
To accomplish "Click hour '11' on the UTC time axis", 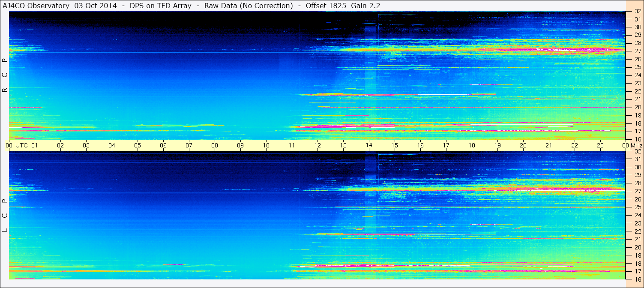I will coord(292,145).
